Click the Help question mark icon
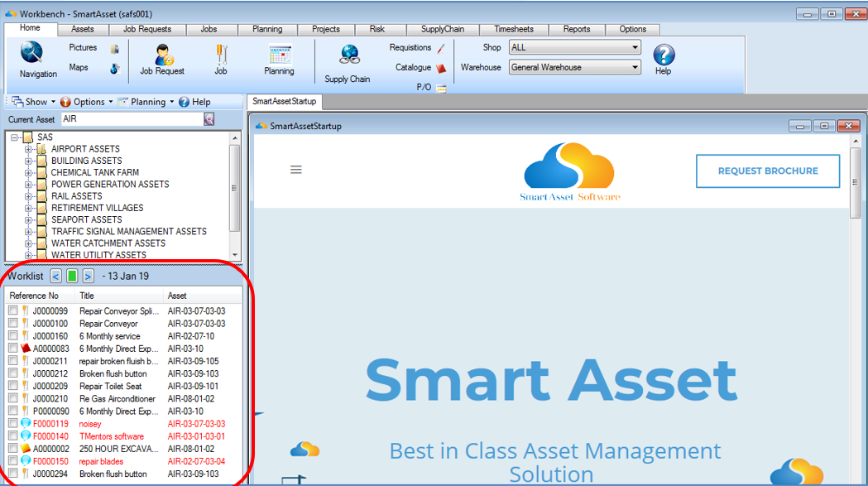868x486 pixels. pyautogui.click(x=664, y=55)
